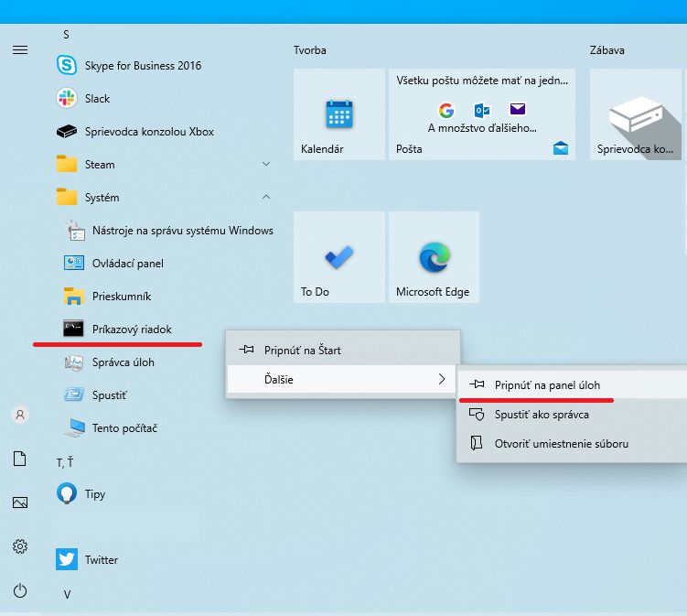This screenshot has width=687, height=616.
Task: Click the Spustiť run icon
Action: pyautogui.click(x=74, y=394)
